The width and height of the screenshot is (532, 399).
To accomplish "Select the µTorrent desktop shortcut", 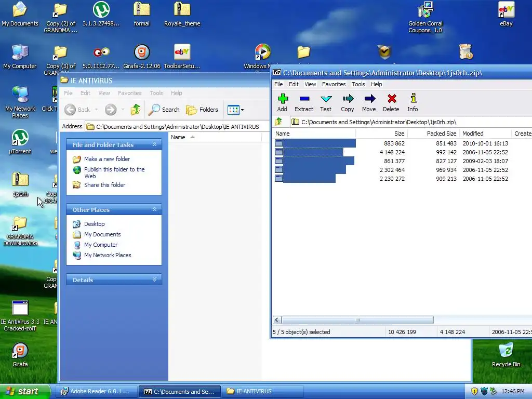I will (20, 142).
